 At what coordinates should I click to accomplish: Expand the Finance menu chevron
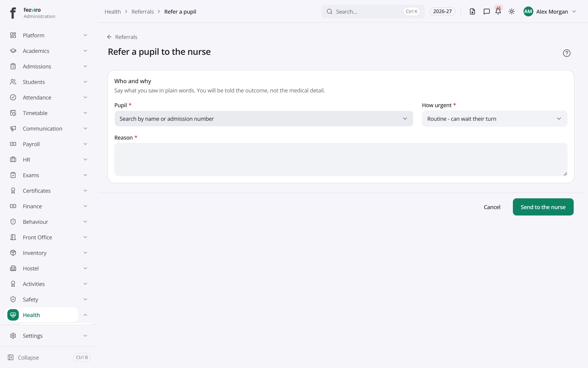85,206
